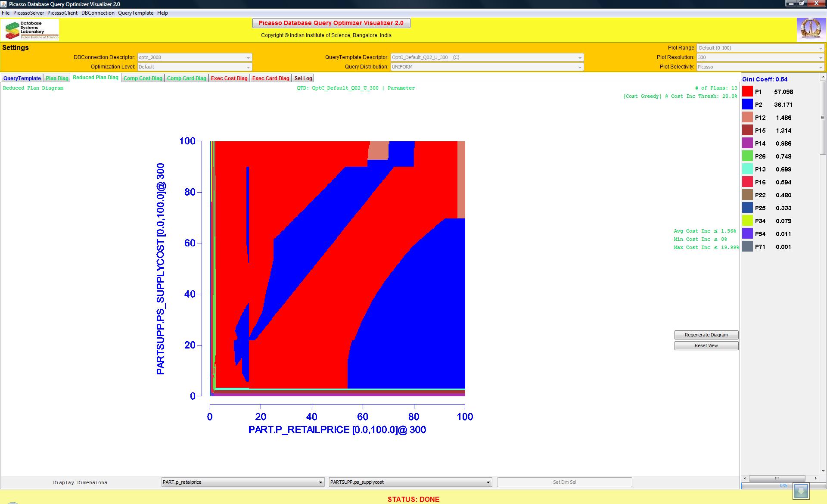Image resolution: width=827 pixels, height=504 pixels.
Task: Click the Picasso Visualizer 2.0 title button
Action: (x=331, y=23)
